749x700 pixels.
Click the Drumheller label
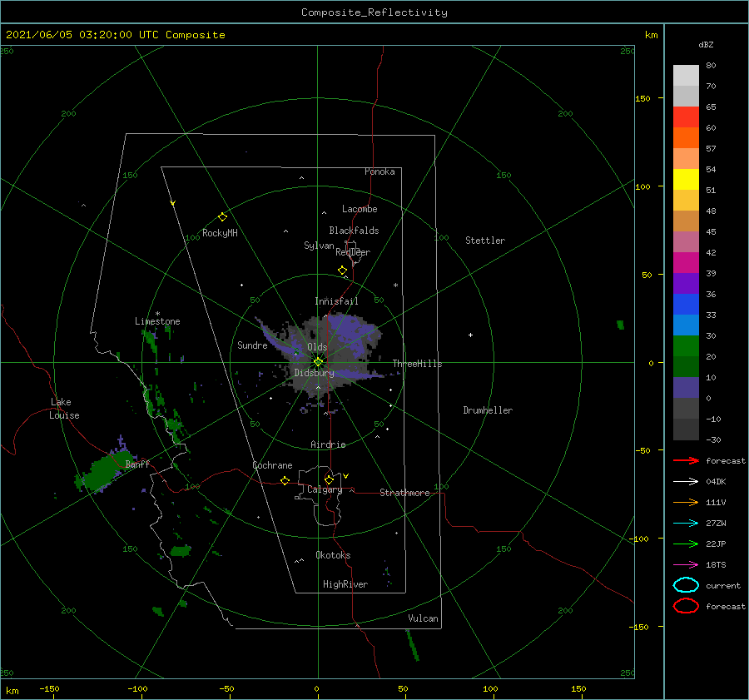pos(488,410)
